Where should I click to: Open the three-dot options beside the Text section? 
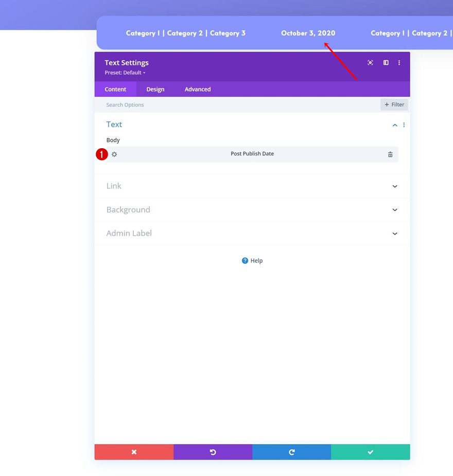coord(404,125)
